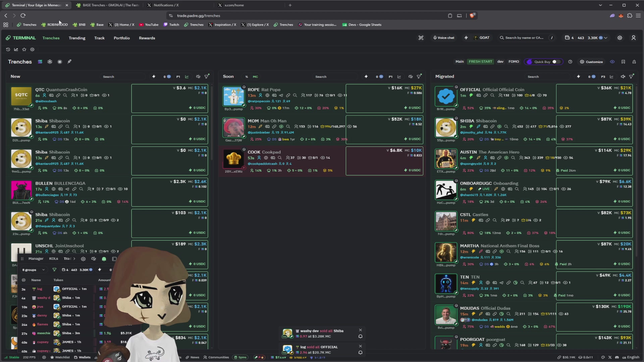Open the P3 preset selector in Migrated column
The image size is (644, 362).
click(x=603, y=77)
